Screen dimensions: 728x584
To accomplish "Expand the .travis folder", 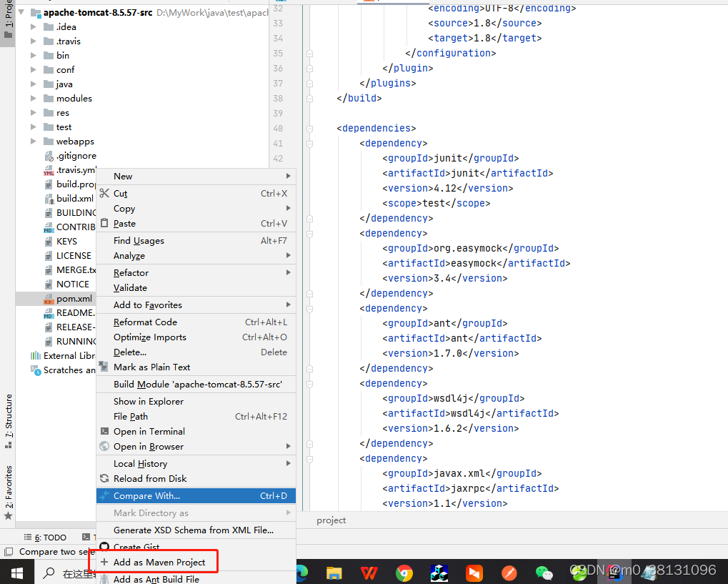I will coord(34,41).
